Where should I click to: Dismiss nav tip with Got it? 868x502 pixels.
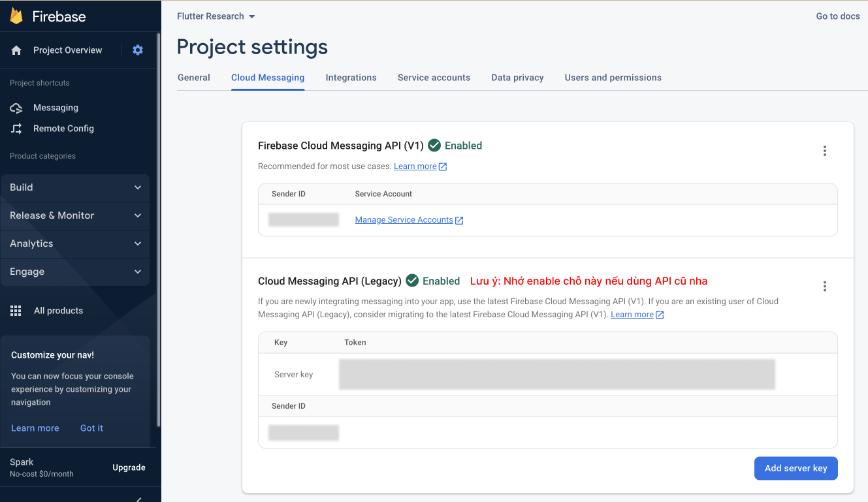(91, 428)
